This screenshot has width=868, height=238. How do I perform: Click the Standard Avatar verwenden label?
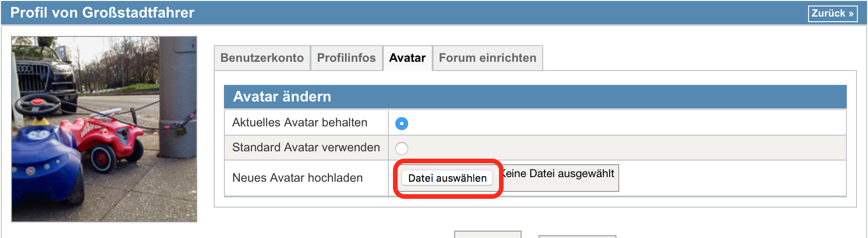(306, 148)
